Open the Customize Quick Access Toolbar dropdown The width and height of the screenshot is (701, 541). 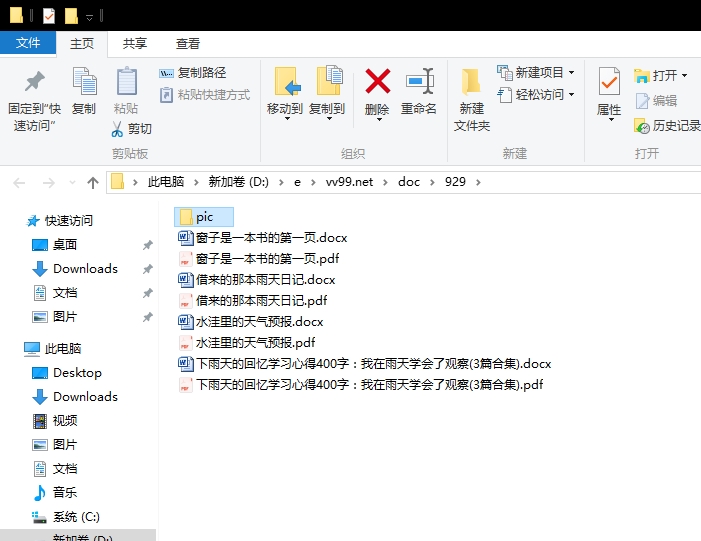pyautogui.click(x=89, y=17)
